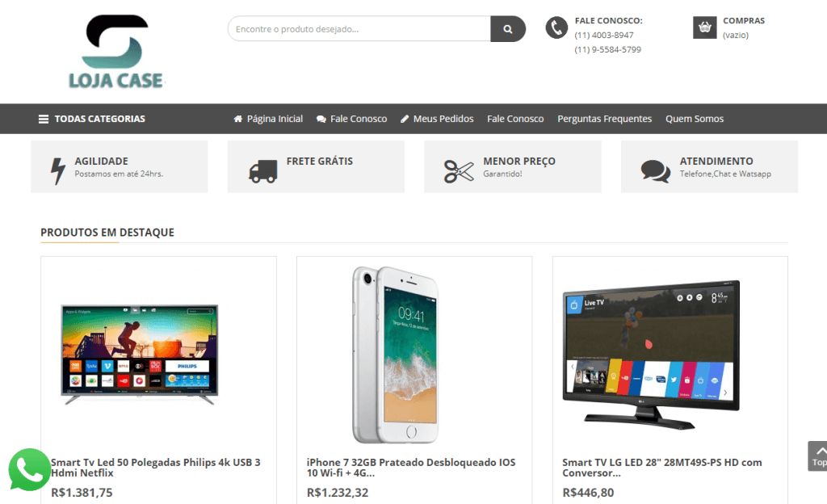Viewport: 827px width, 504px height.
Task: Click the 'Garantido!' text
Action: point(502,174)
